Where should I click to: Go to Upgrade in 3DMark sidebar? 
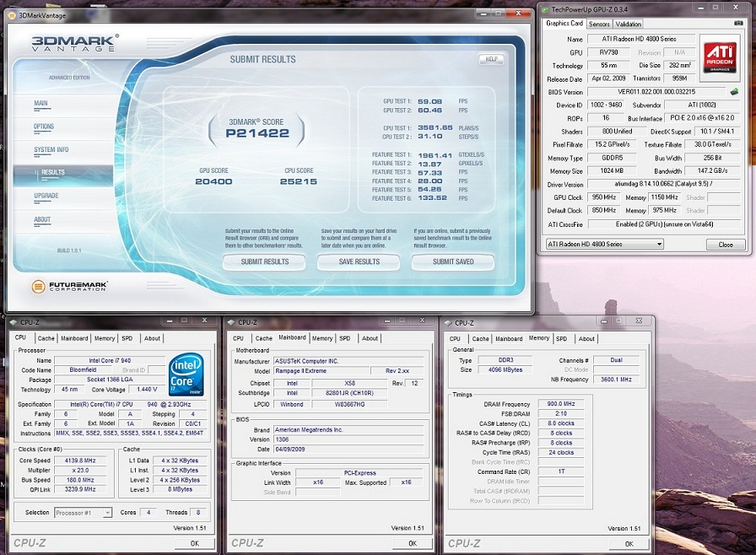pyautogui.click(x=46, y=196)
